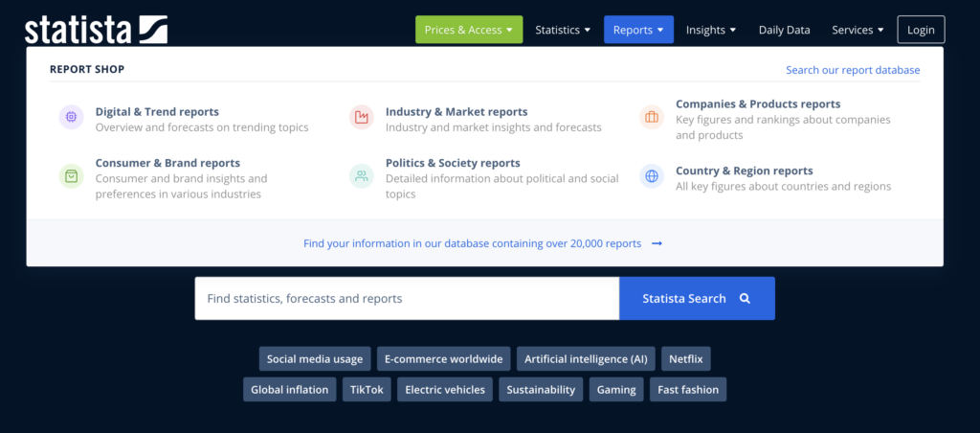This screenshot has width=980, height=433.
Task: Click the magnifier icon in Statista Search
Action: point(745,299)
